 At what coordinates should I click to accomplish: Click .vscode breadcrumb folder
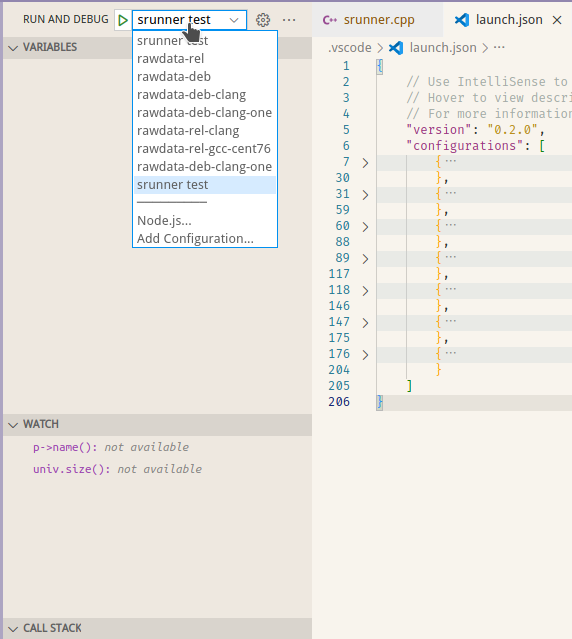[x=350, y=48]
